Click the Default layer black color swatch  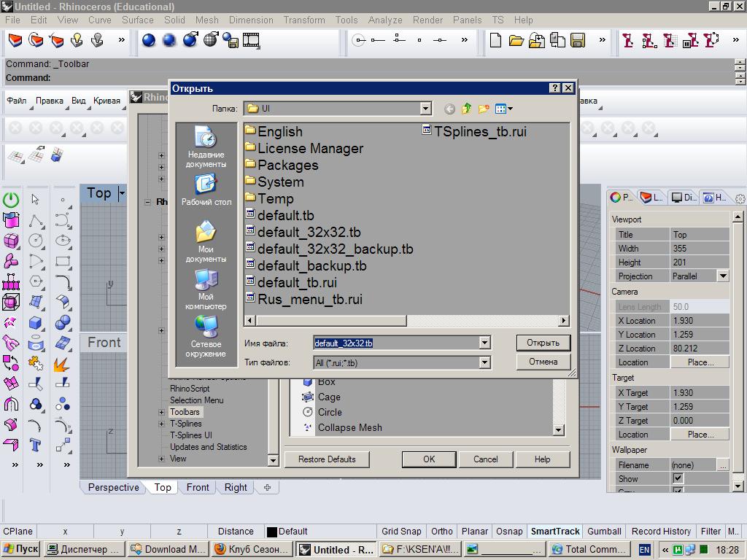coord(272,532)
